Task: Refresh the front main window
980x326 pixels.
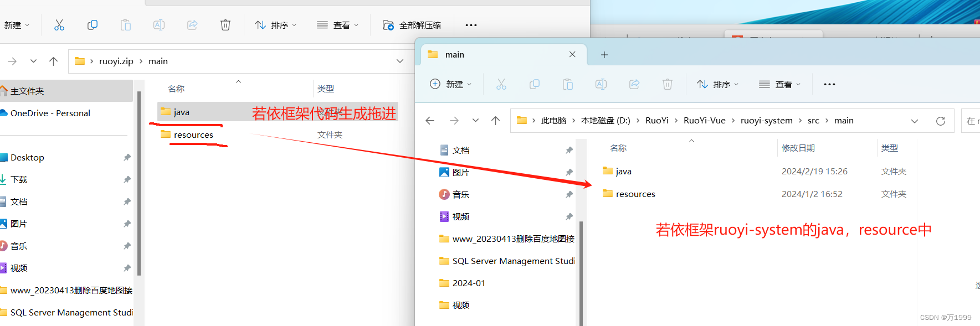Action: (x=941, y=121)
